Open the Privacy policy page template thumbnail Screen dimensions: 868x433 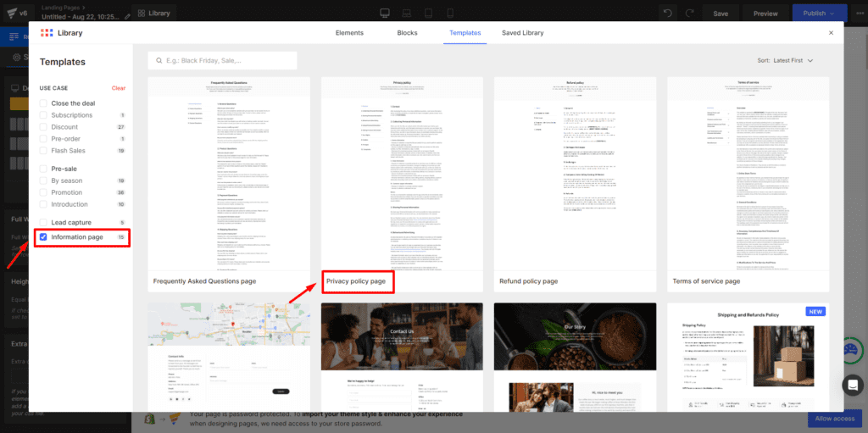[402, 174]
